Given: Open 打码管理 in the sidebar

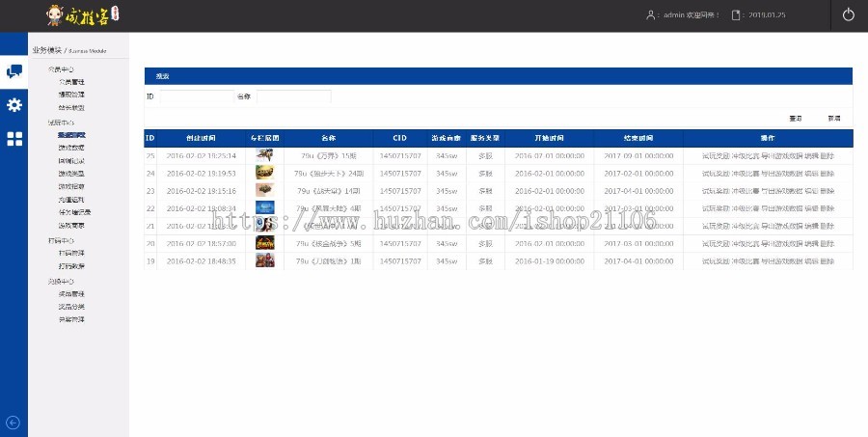Looking at the screenshot, I should pyautogui.click(x=71, y=253).
